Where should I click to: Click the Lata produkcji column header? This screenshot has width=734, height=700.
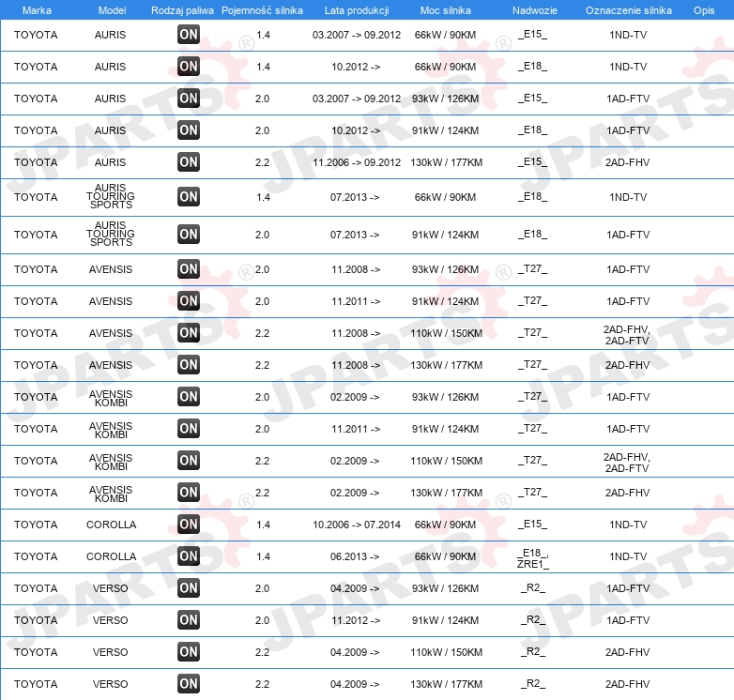(357, 10)
